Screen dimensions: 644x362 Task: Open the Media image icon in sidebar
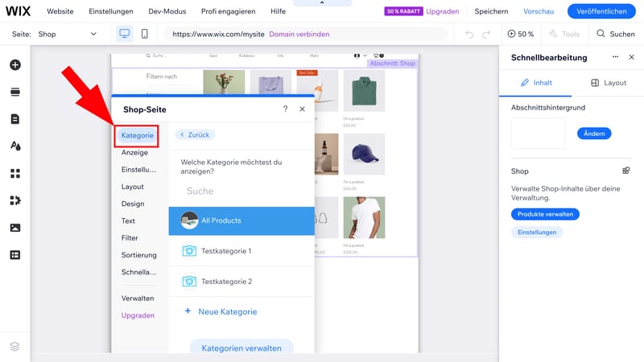tap(14, 228)
